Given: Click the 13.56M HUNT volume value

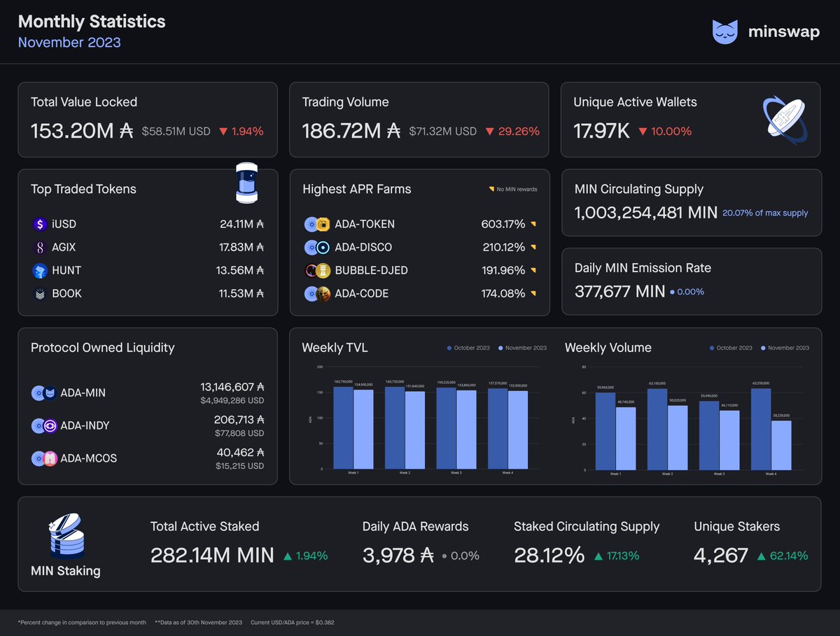Looking at the screenshot, I should pos(241,271).
